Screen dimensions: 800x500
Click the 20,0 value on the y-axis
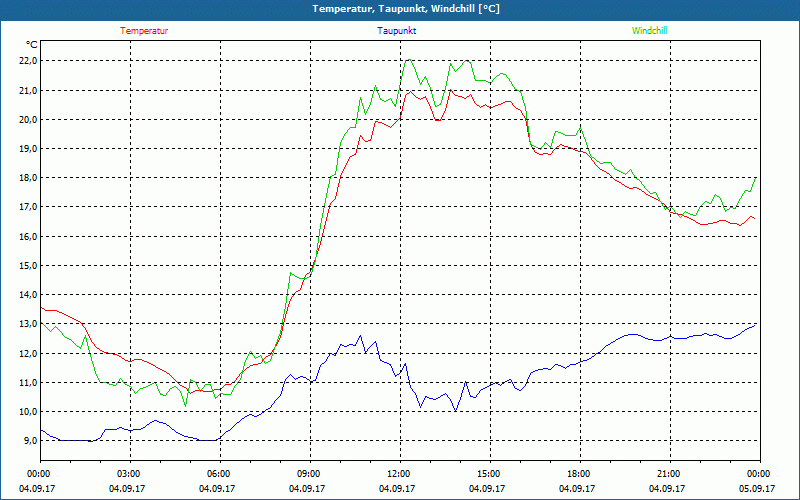click(26, 120)
